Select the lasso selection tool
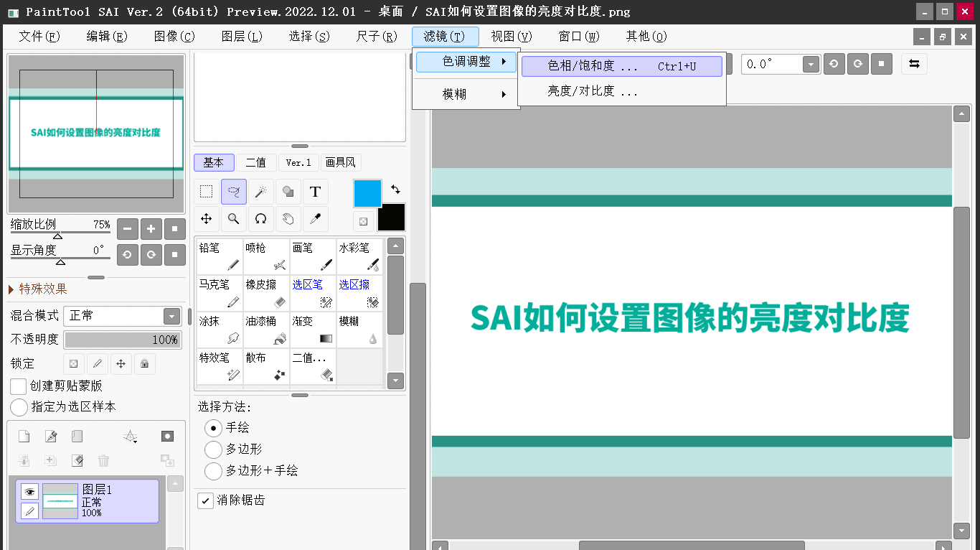Viewport: 980px width, 550px height. (233, 192)
